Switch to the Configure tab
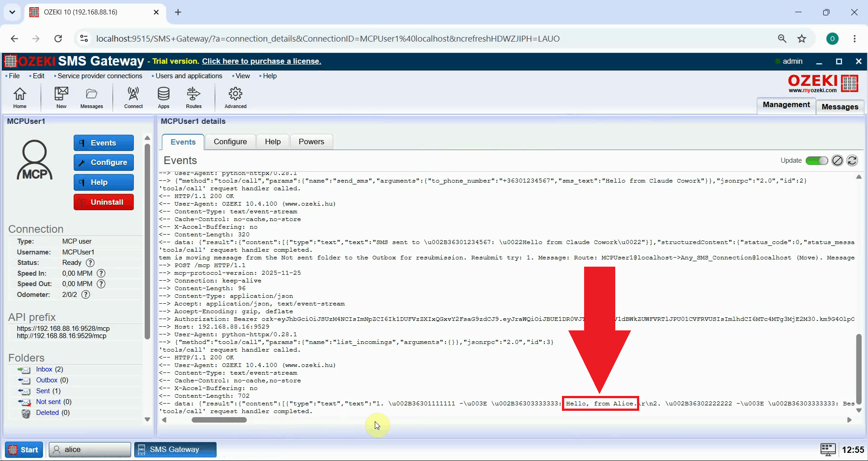The height and width of the screenshot is (461, 868). click(230, 142)
